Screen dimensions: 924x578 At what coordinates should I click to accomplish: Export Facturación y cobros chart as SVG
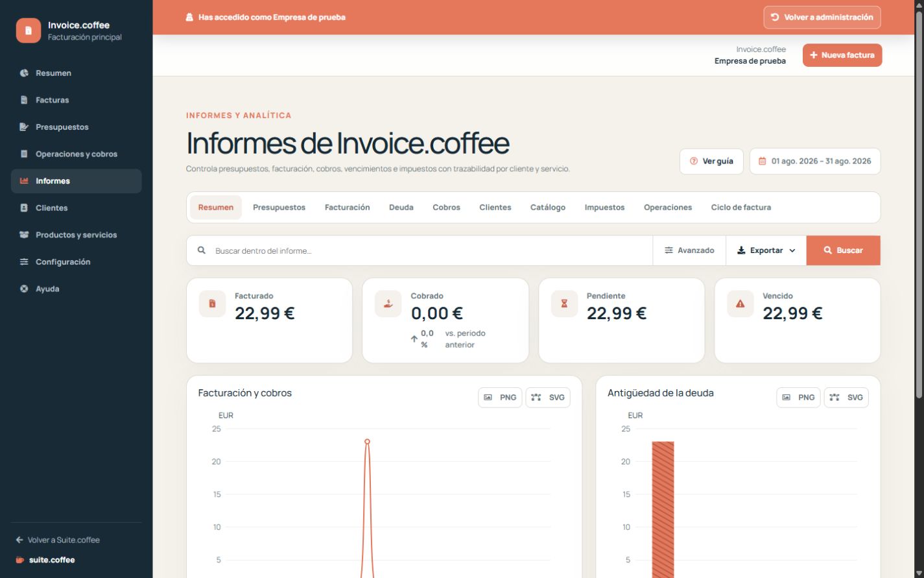coord(548,398)
